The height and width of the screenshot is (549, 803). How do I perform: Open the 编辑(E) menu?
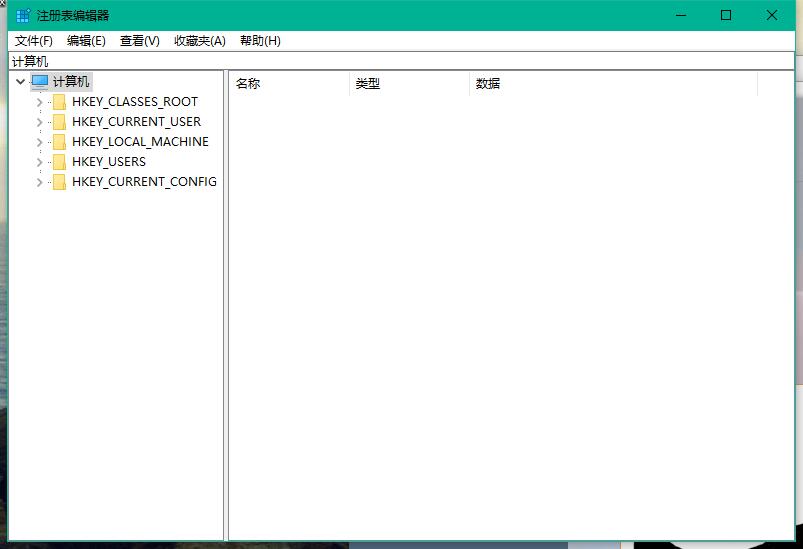click(x=86, y=41)
